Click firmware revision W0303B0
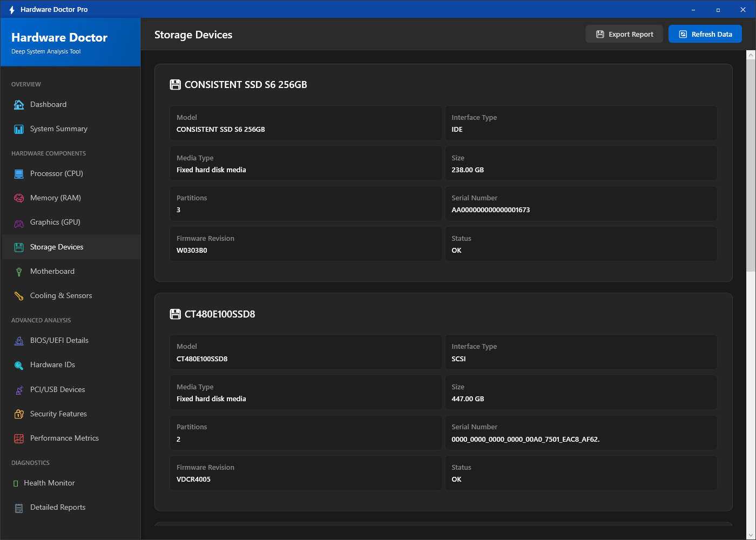 [x=192, y=251]
